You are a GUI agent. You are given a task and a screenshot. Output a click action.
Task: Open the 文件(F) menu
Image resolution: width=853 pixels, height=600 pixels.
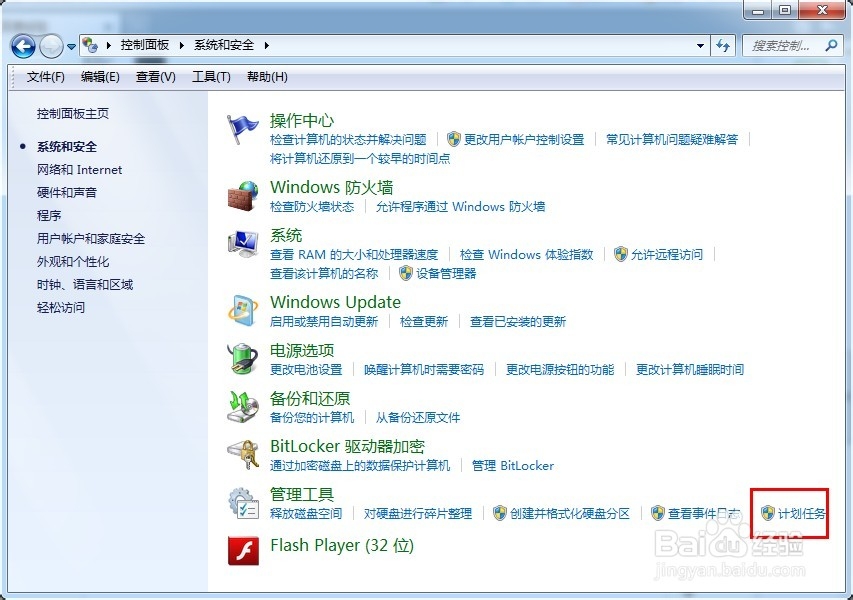[x=46, y=77]
